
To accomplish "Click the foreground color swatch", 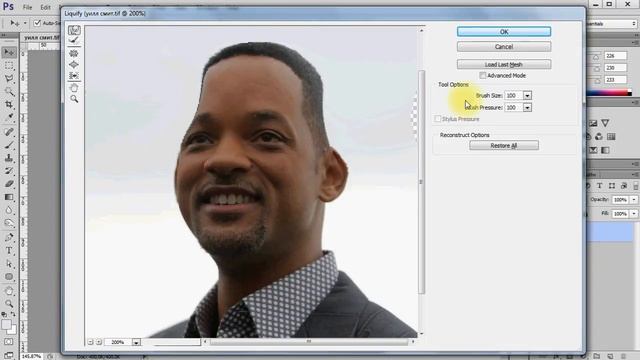I will click(6, 324).
